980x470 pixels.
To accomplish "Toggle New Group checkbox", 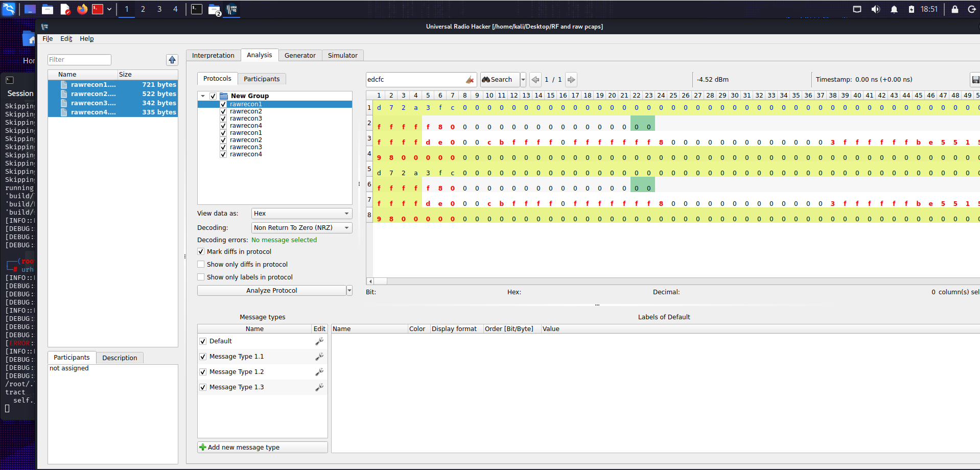I will point(213,96).
